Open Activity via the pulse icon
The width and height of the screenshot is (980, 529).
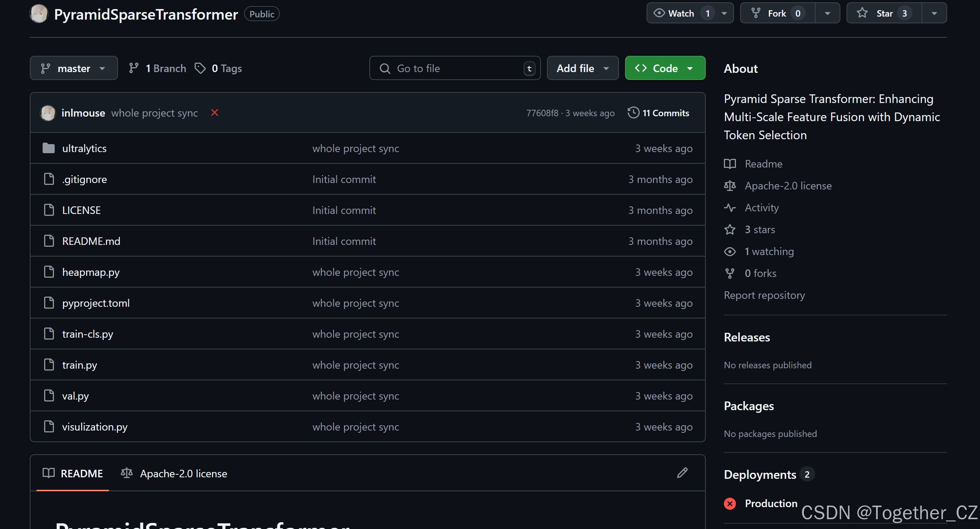(730, 208)
